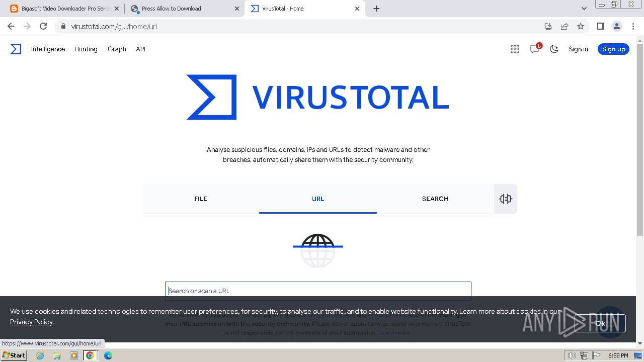
Task: Click the action center flag tray icon
Action: (596, 355)
